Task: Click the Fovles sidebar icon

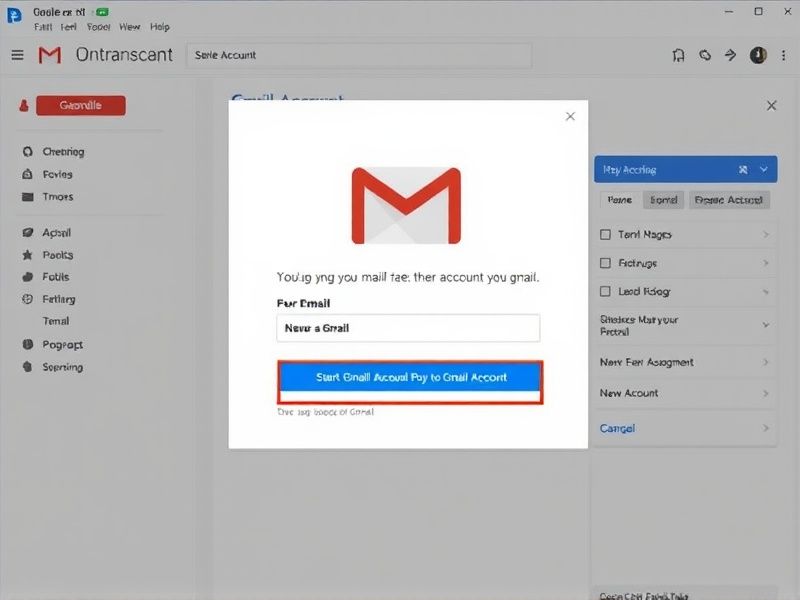Action: (x=28, y=174)
